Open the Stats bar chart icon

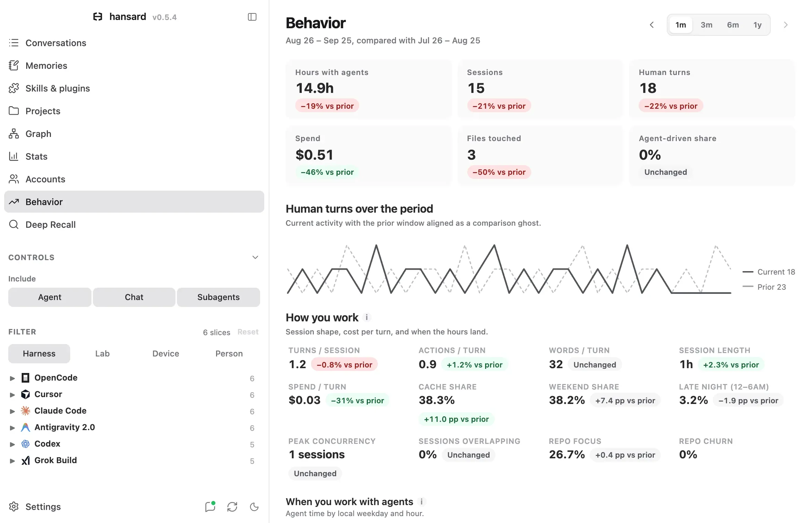pos(14,156)
